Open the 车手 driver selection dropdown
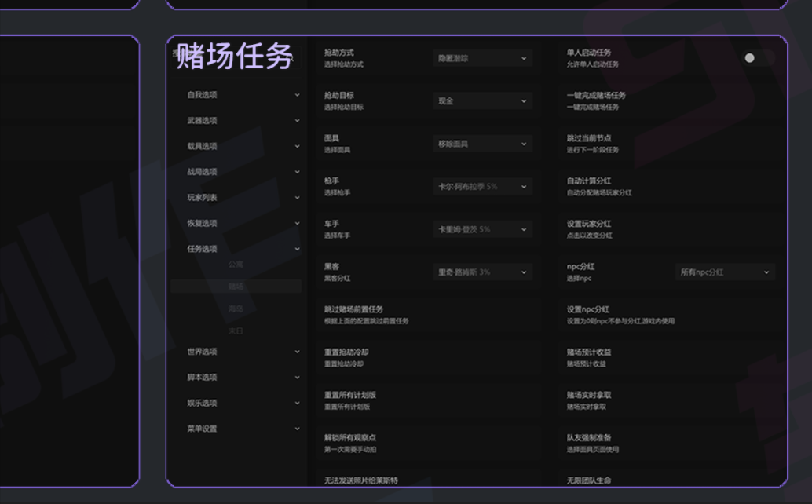Viewport: 812px width, 504px height. click(482, 229)
